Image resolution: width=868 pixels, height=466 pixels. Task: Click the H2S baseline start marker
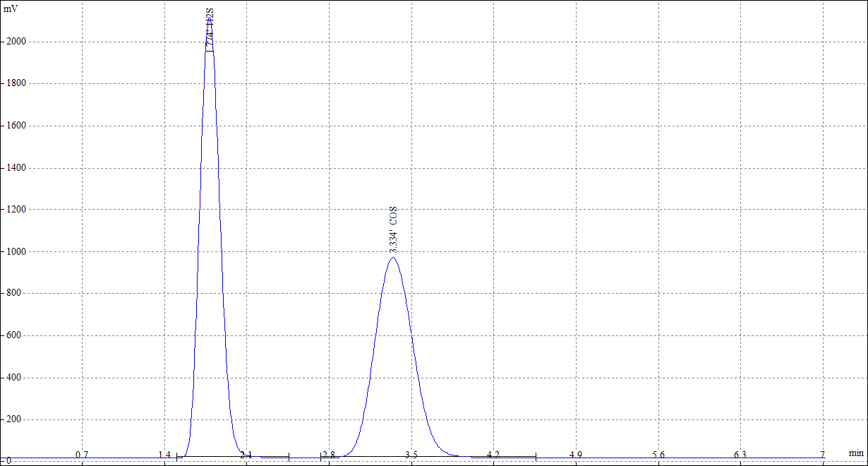click(x=176, y=458)
